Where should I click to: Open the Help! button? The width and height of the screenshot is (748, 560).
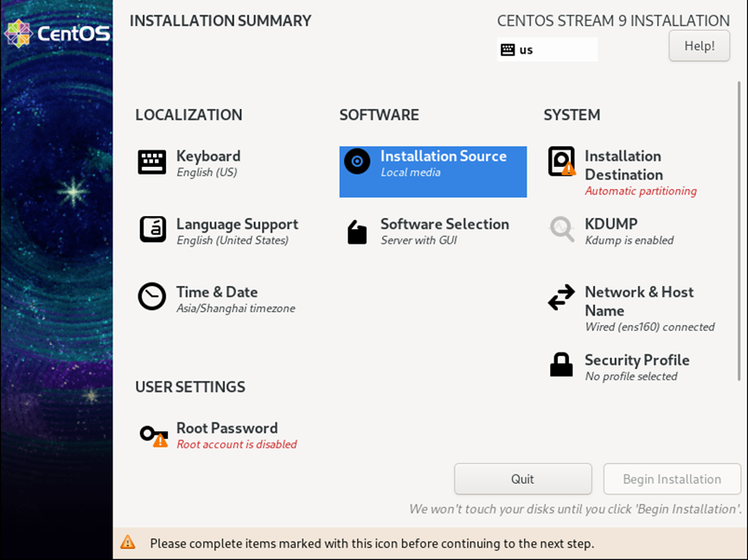(x=700, y=46)
